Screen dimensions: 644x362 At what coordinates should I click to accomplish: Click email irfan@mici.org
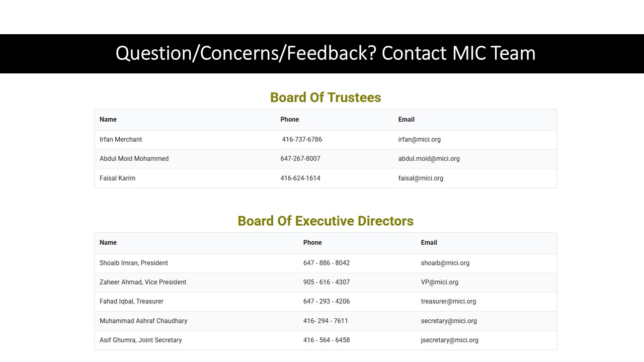tap(419, 139)
